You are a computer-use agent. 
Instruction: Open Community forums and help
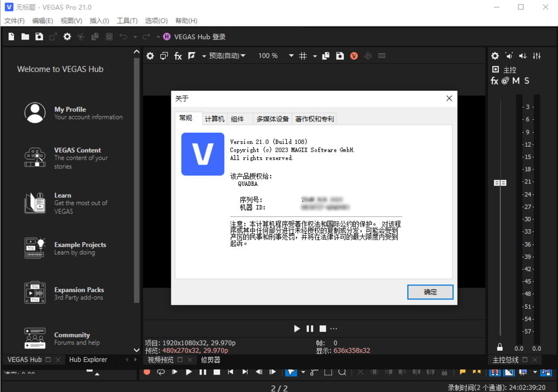(x=62, y=338)
